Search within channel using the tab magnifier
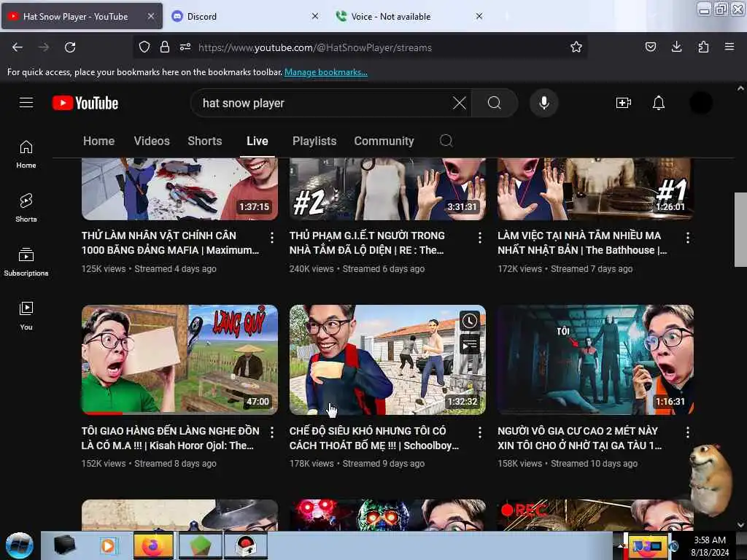Image resolution: width=747 pixels, height=560 pixels. 446,141
